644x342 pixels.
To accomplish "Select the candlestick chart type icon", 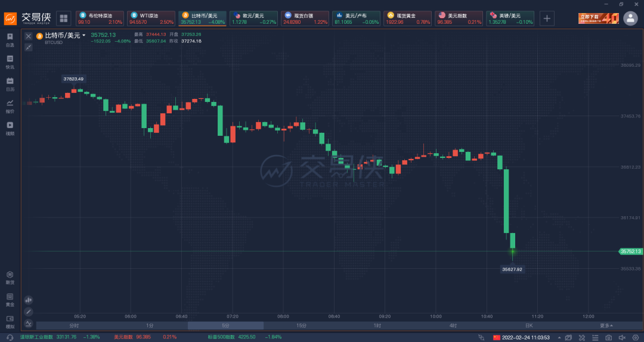I will point(29,300).
